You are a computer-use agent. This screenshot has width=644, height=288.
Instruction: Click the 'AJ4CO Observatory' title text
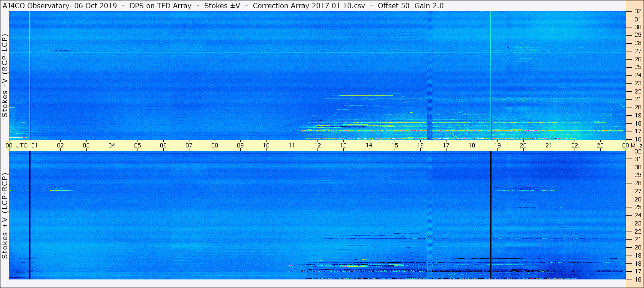pos(36,6)
